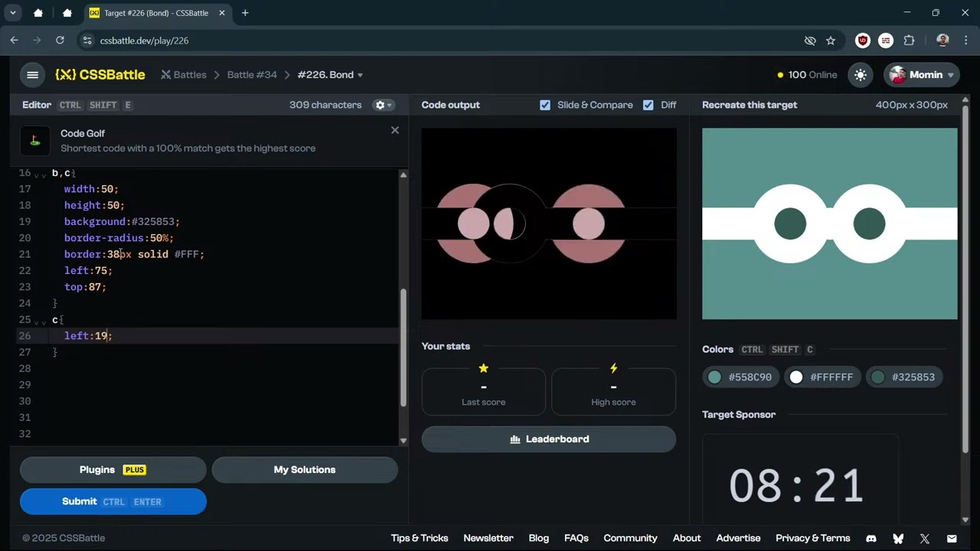This screenshot has height=551, width=980.
Task: Go to the Battles breadcrumb link
Action: 184,75
